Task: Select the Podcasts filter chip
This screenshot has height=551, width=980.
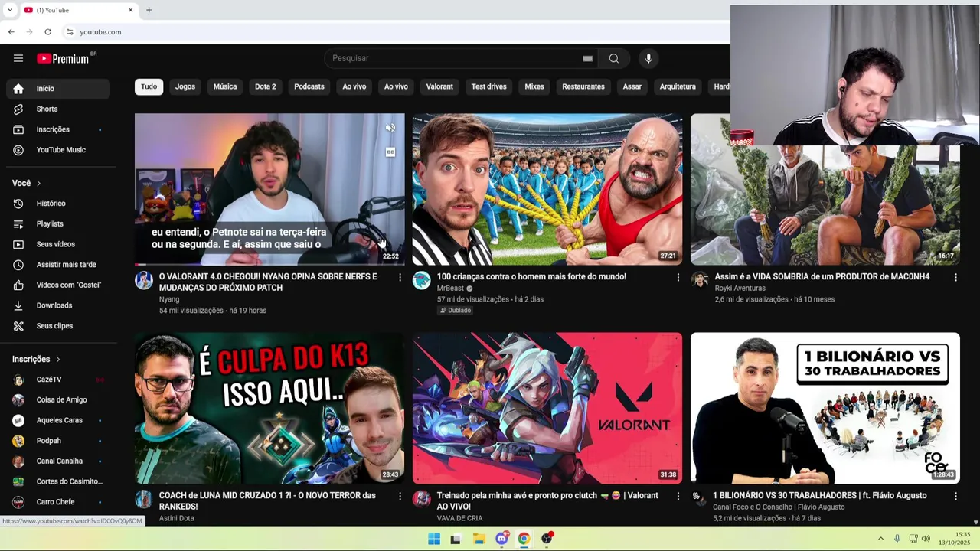Action: point(309,86)
